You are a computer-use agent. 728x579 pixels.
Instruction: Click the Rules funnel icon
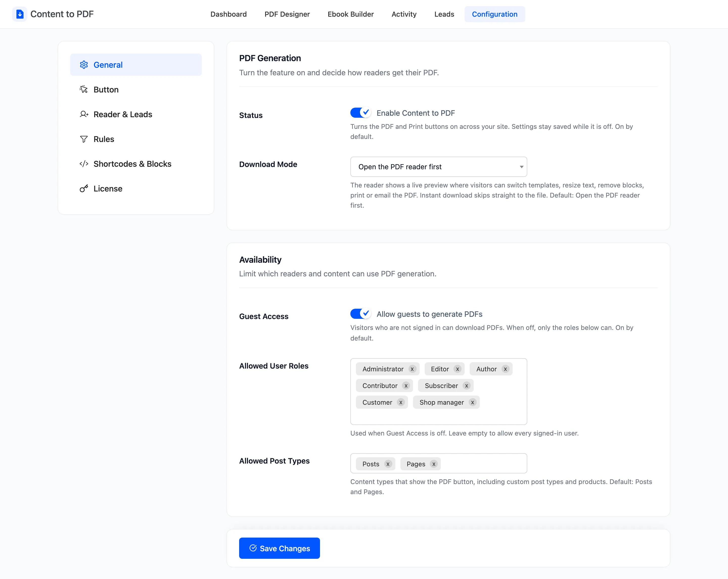(x=84, y=139)
